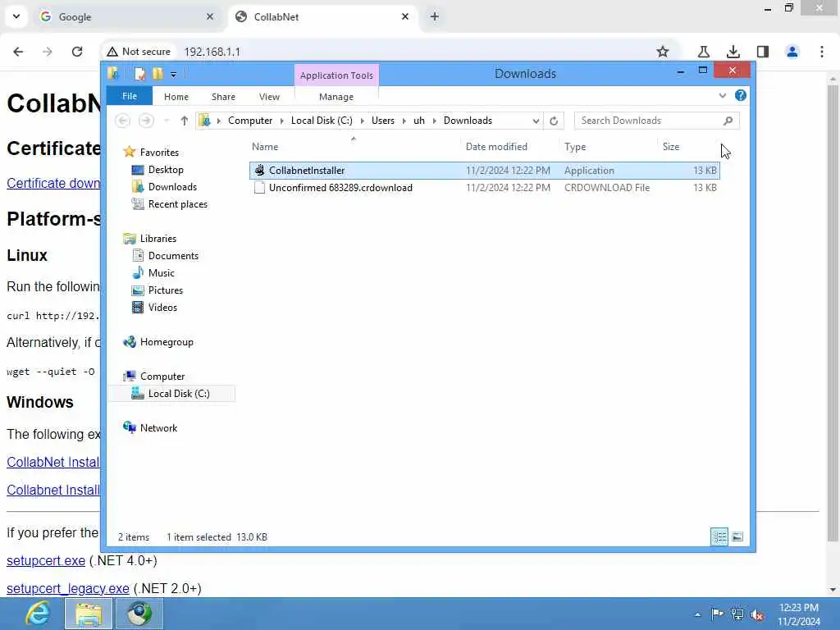
Task: Click the setupcert_legacy.exe link
Action: [x=68, y=588]
